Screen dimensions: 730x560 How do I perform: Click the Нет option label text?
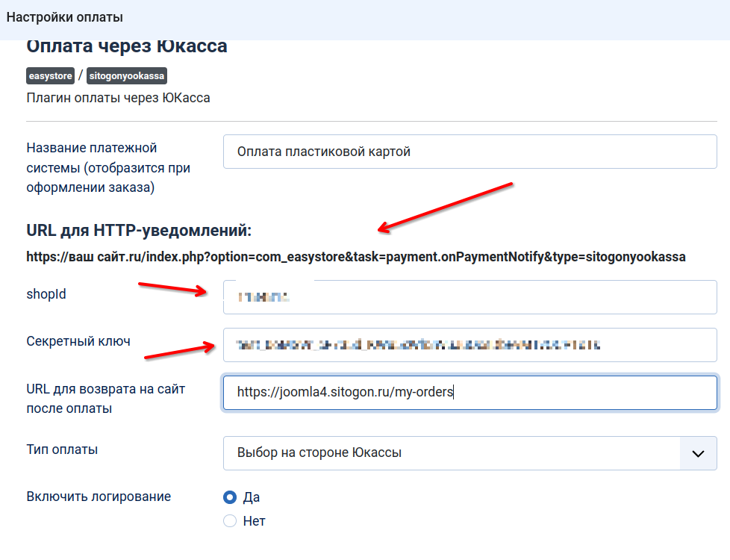coord(255,521)
